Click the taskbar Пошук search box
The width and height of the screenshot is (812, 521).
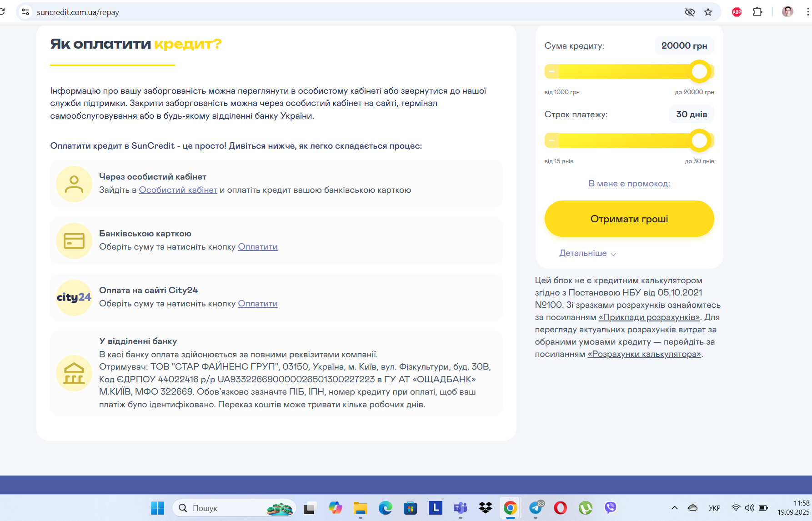(234, 508)
